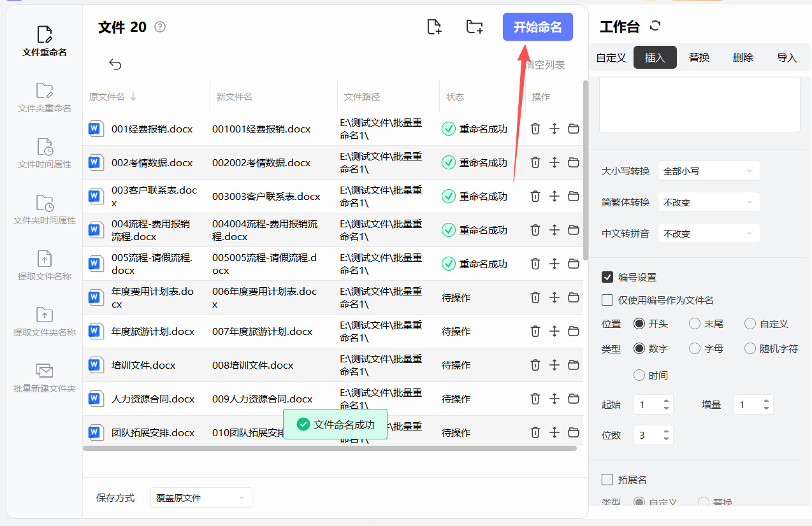Open the 保存方式 dropdown
The height and width of the screenshot is (526, 812).
click(x=201, y=497)
